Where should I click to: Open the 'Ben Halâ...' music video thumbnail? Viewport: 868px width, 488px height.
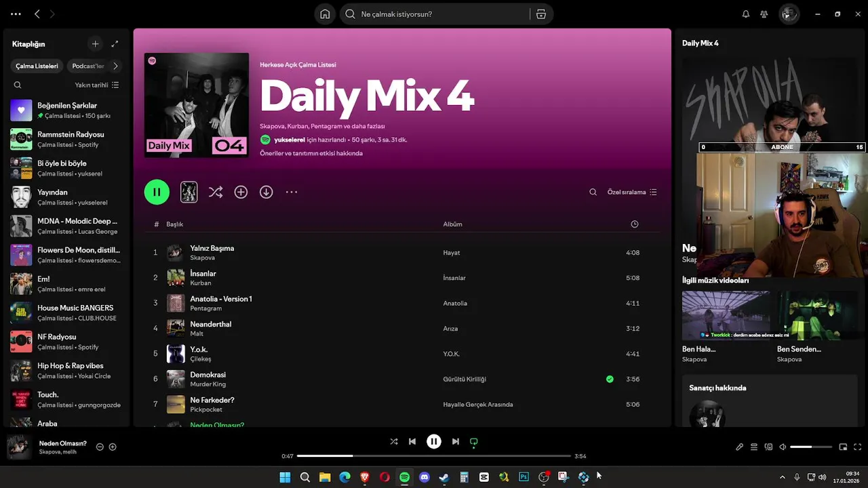click(x=726, y=315)
